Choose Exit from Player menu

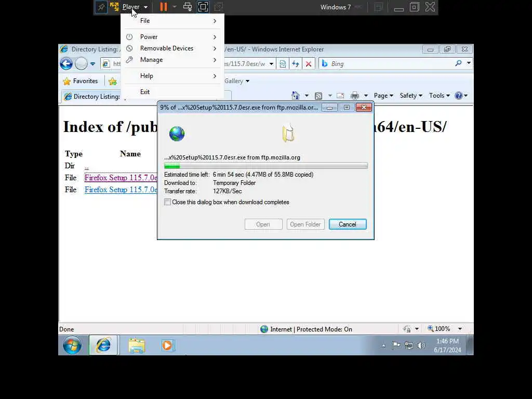(x=172, y=91)
